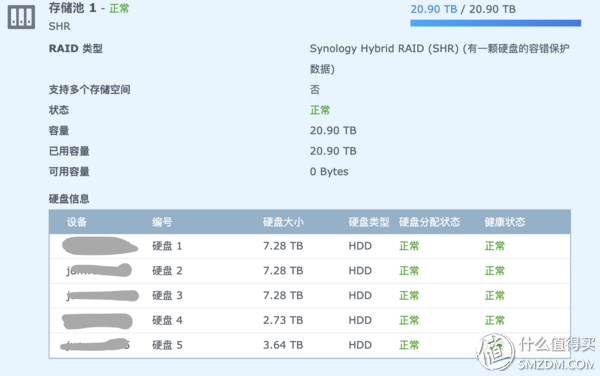Click the 20.90 TB value in 已用容量 row
The image size is (600, 376).
coord(333,151)
